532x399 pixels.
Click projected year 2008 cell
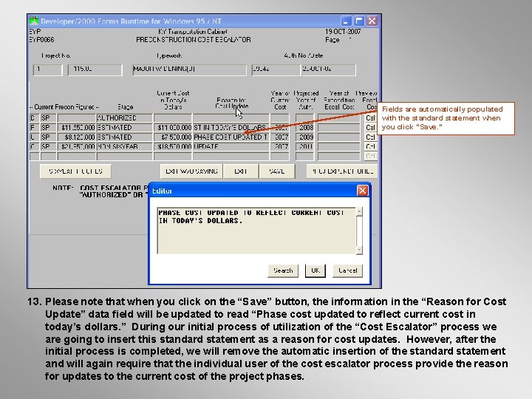pyautogui.click(x=304, y=128)
